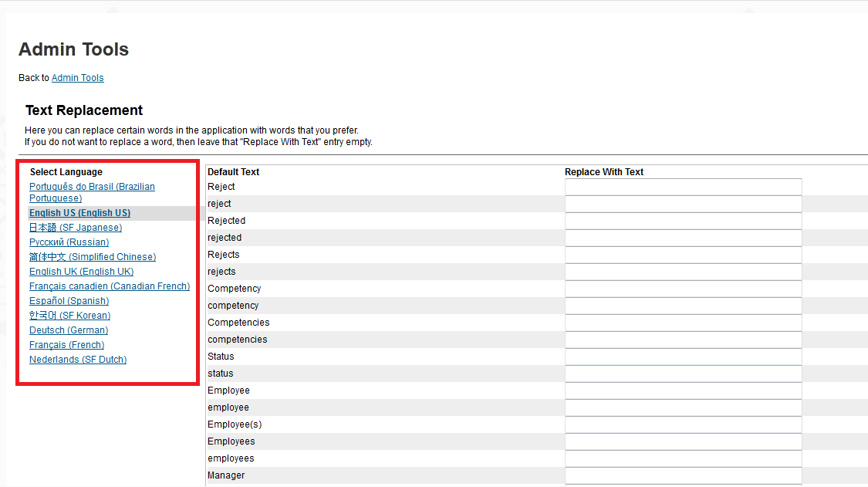Click the "Default Text" column header
The height and width of the screenshot is (487, 868).
233,172
